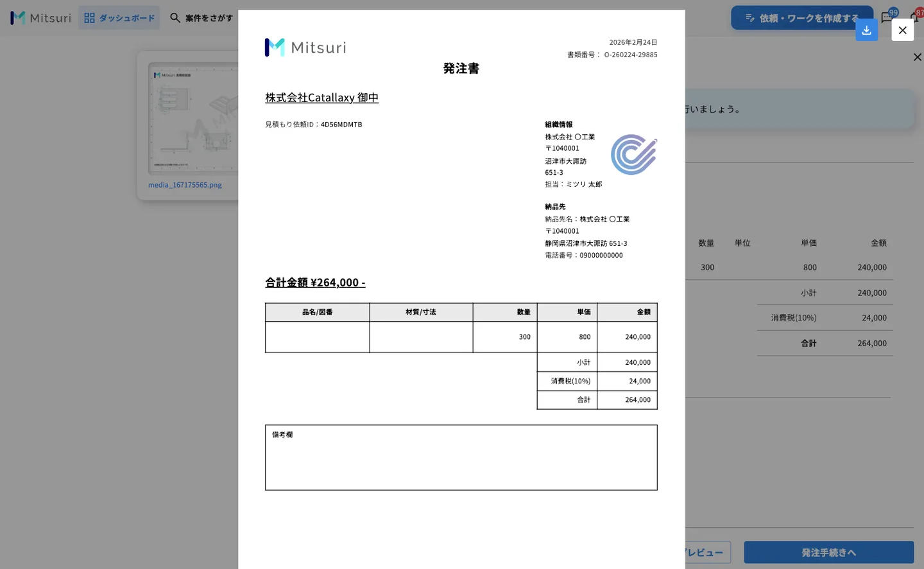
Task: Open the drawing thumbnail image
Action: coord(193,118)
